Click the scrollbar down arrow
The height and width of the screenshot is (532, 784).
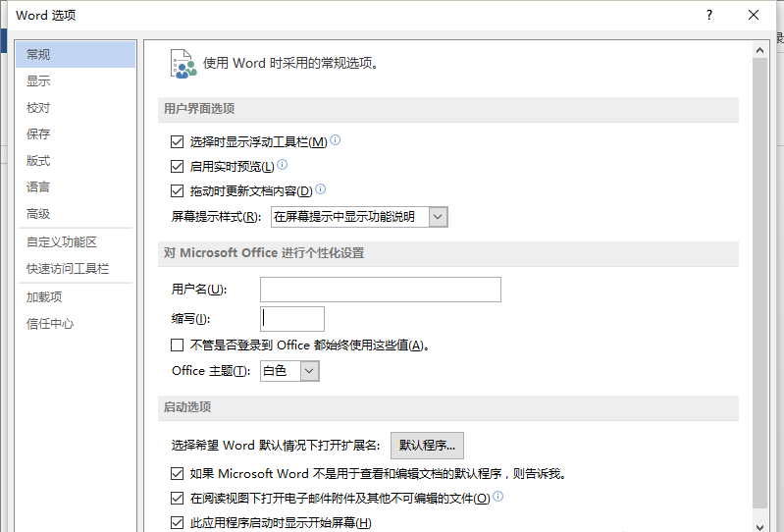click(x=760, y=526)
